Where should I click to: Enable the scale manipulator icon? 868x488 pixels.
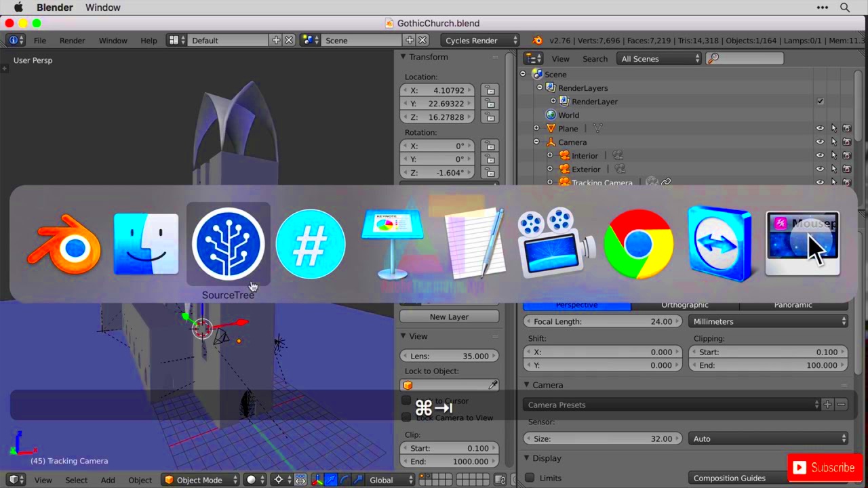(x=357, y=480)
